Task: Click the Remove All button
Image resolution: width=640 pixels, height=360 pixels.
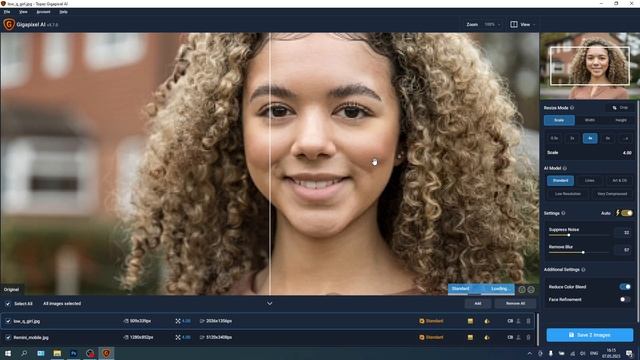Action: coord(515,304)
